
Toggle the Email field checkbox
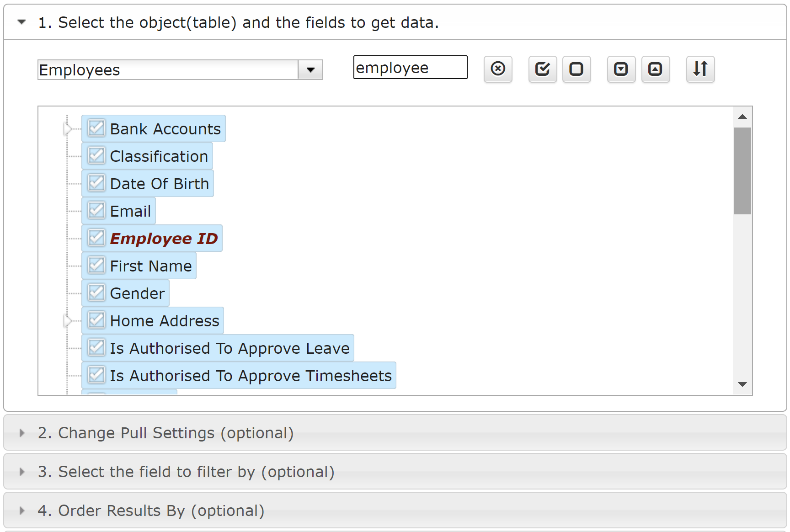96,210
